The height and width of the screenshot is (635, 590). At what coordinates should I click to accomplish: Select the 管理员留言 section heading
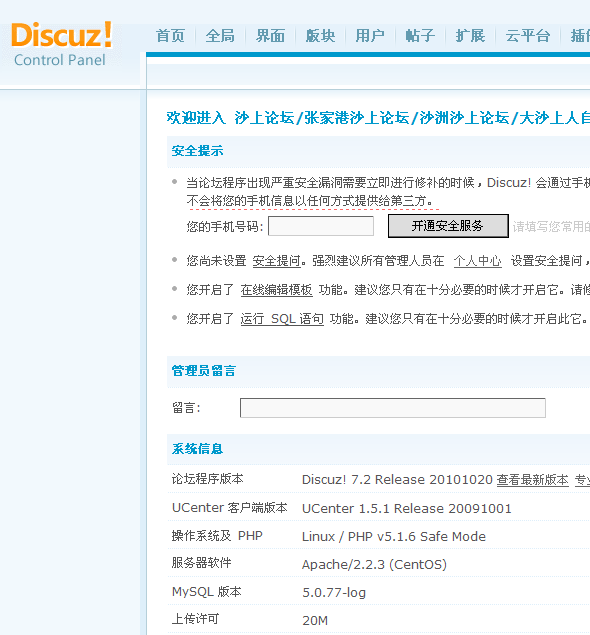pyautogui.click(x=203, y=371)
